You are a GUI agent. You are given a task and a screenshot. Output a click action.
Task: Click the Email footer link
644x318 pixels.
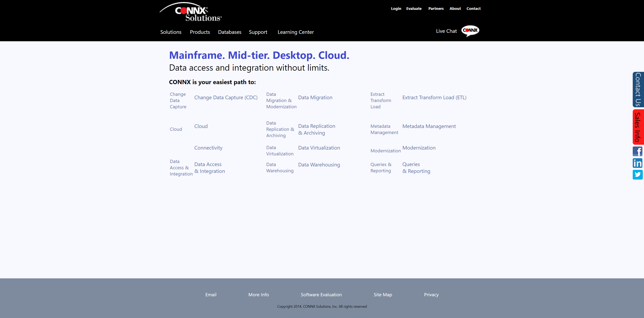pos(211,295)
